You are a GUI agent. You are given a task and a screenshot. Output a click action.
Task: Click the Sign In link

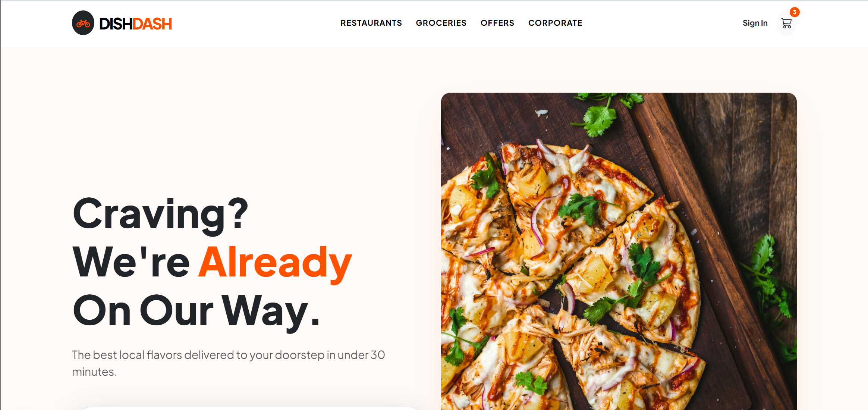tap(755, 23)
